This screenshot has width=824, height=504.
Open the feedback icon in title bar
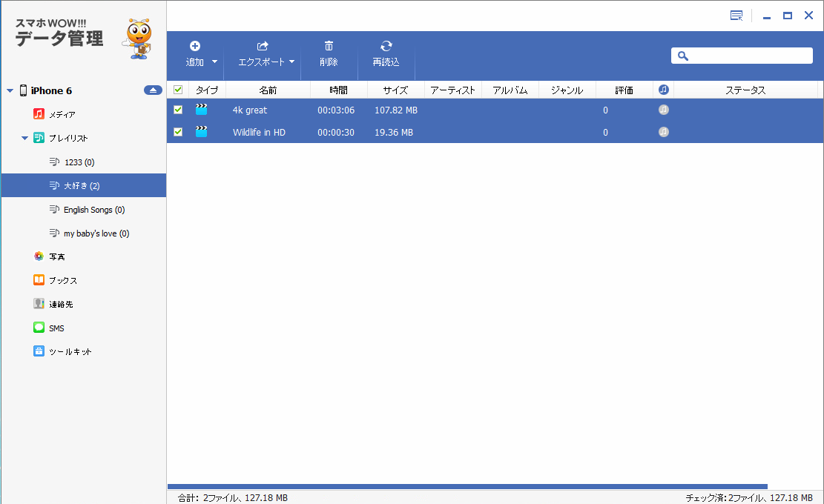736,16
